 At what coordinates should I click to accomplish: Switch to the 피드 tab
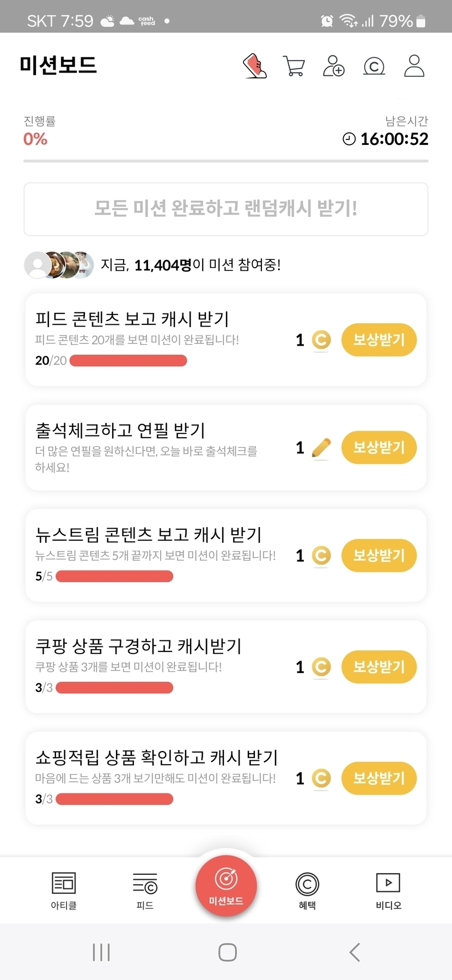[x=145, y=890]
